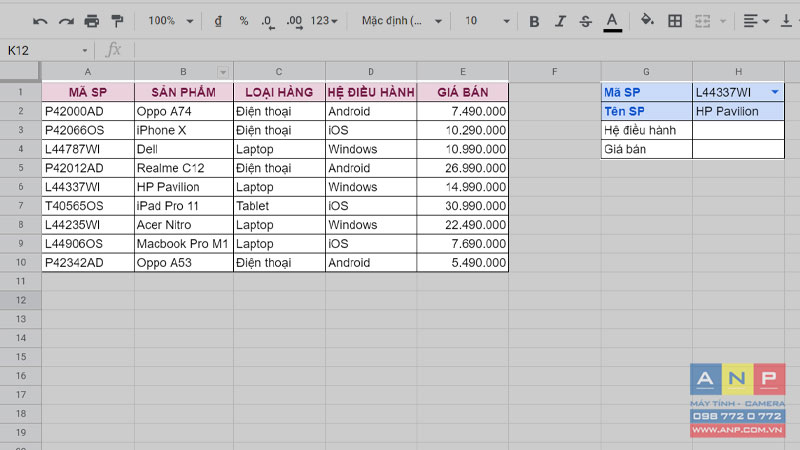Select cell HP Pavilion in column B
Viewport: 800px width, 450px height.
[184, 187]
